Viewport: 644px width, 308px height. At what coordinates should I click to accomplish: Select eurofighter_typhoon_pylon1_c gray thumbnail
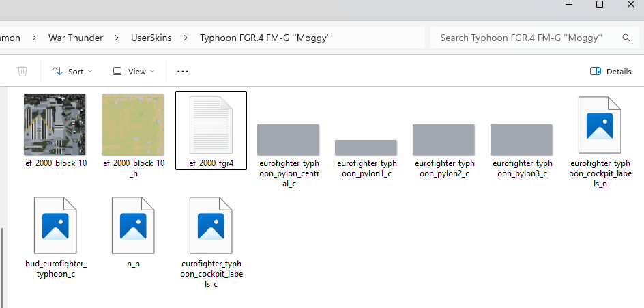click(x=366, y=148)
